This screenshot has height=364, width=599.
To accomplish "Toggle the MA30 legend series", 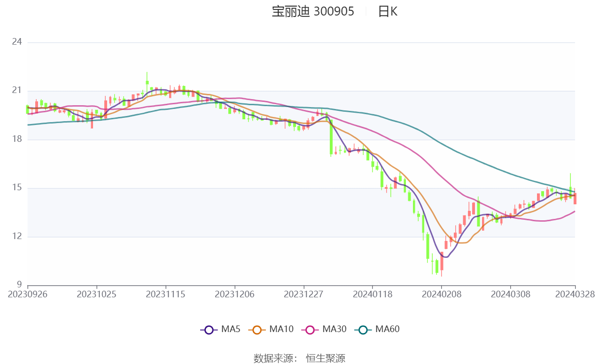I will click(x=324, y=329).
